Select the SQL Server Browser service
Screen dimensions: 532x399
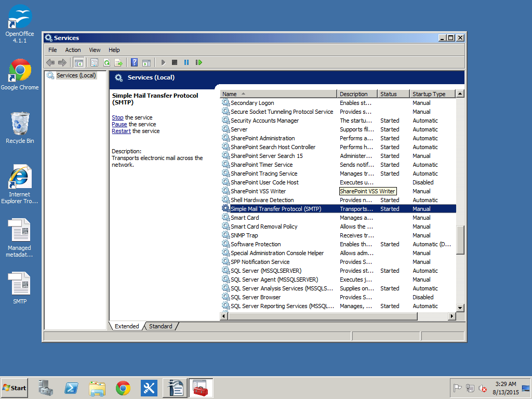pyautogui.click(x=256, y=297)
